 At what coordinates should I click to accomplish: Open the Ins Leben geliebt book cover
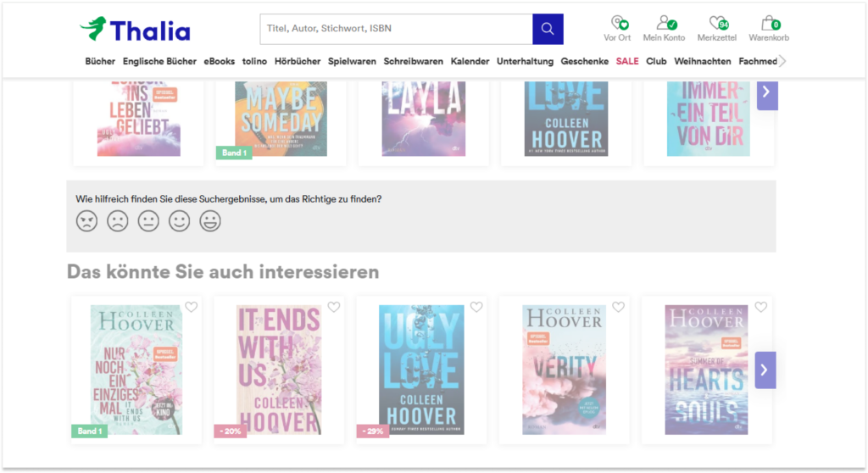tap(138, 119)
